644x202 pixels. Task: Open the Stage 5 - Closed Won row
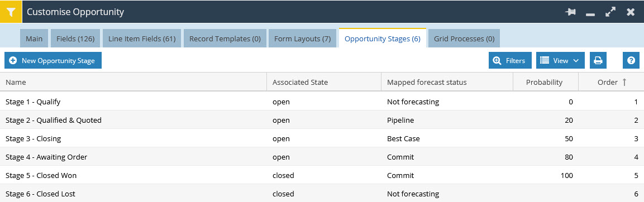tap(322, 175)
